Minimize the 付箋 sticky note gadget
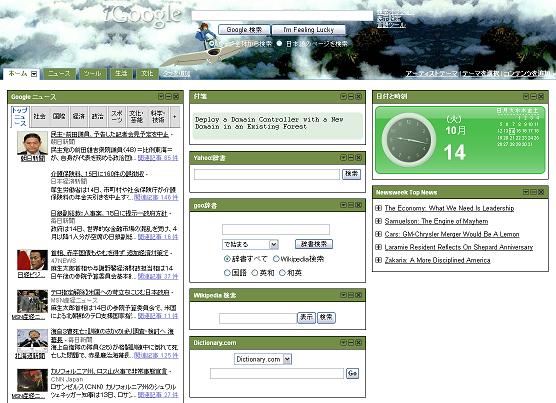Viewport: 556px width, 403px height. coord(351,96)
